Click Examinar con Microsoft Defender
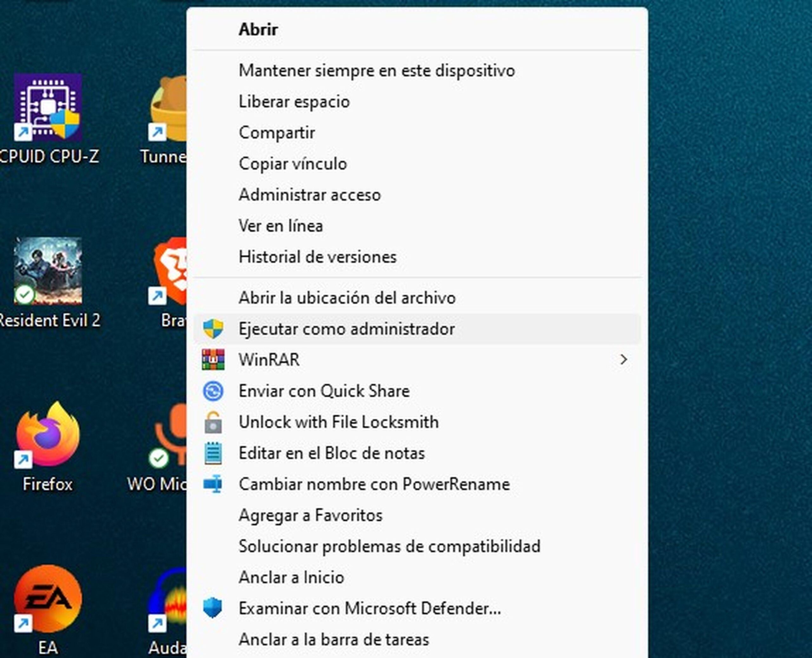Image resolution: width=812 pixels, height=658 pixels. (x=370, y=609)
